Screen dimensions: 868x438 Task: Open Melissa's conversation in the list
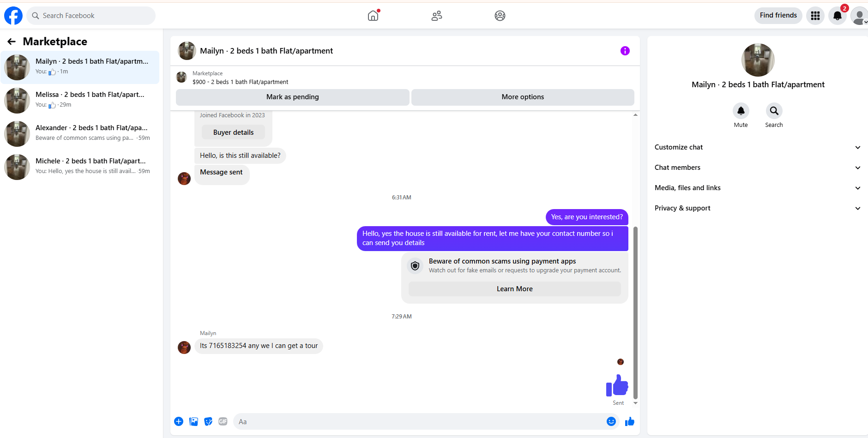pyautogui.click(x=80, y=101)
